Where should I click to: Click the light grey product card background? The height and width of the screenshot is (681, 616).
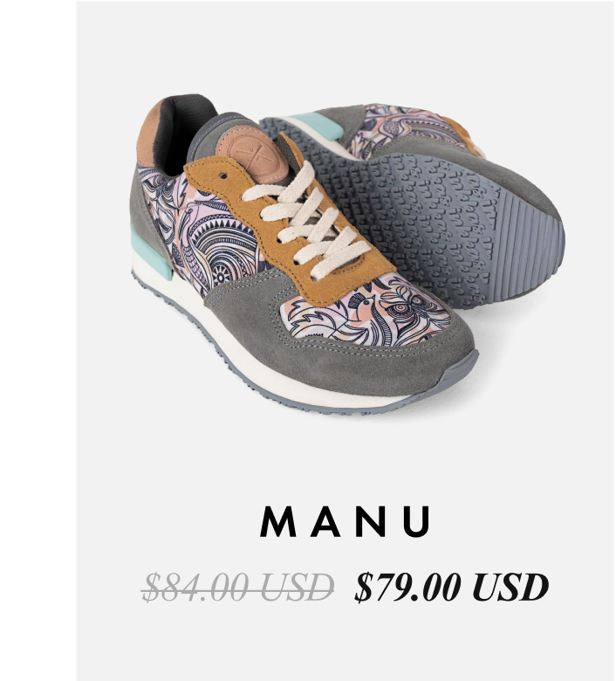[x=346, y=460]
